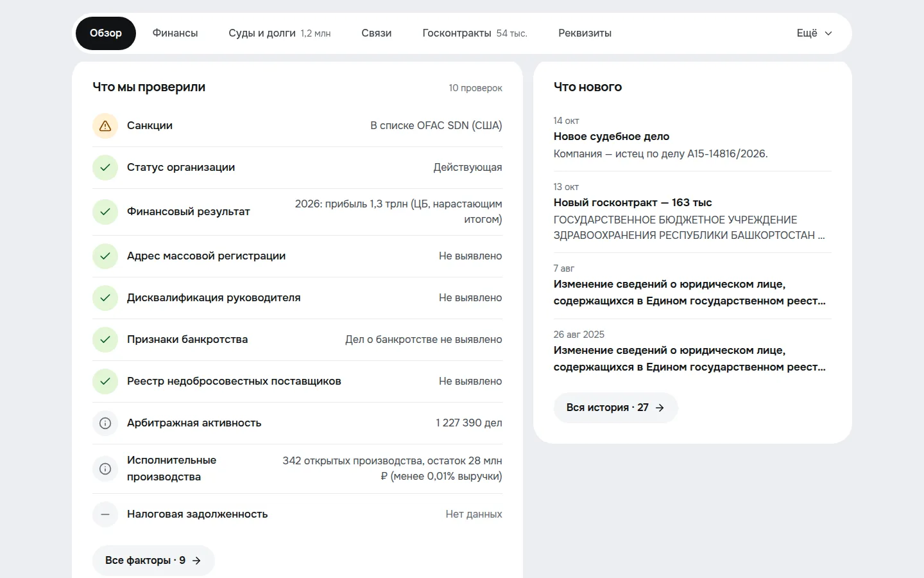Click the checkmark icon beside Признаки банкротства

click(105, 340)
